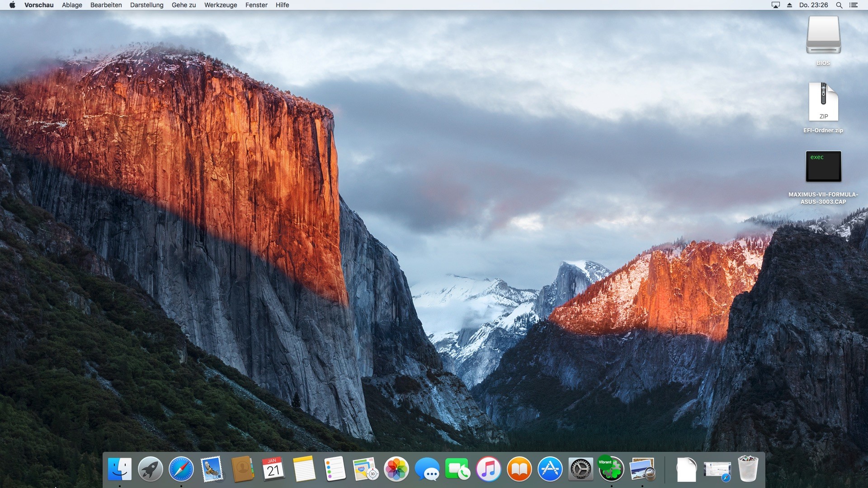Open the Darstellung menu

(146, 5)
